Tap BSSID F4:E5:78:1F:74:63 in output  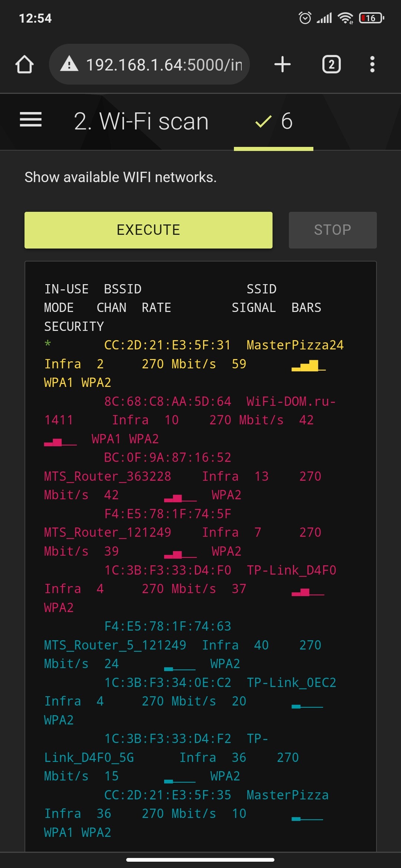point(167,627)
